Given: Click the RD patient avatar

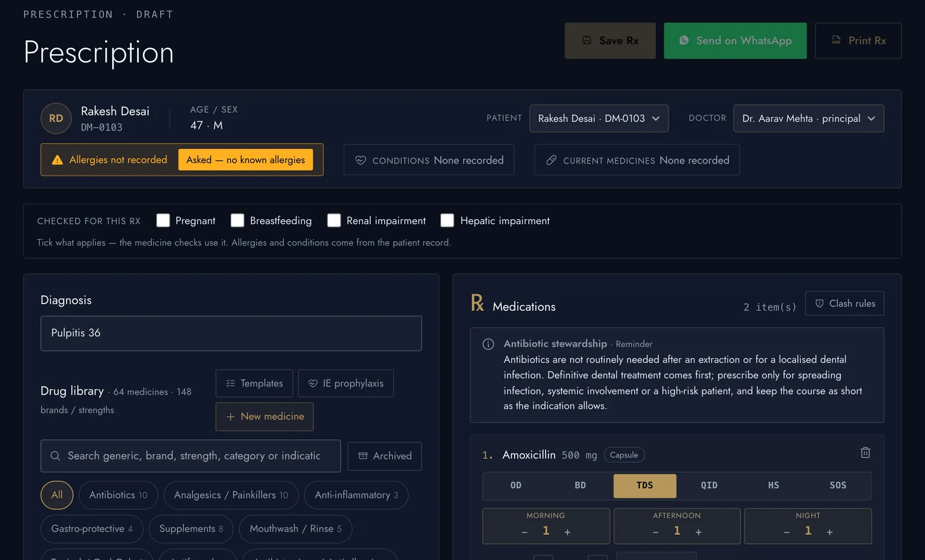Looking at the screenshot, I should coord(56,118).
